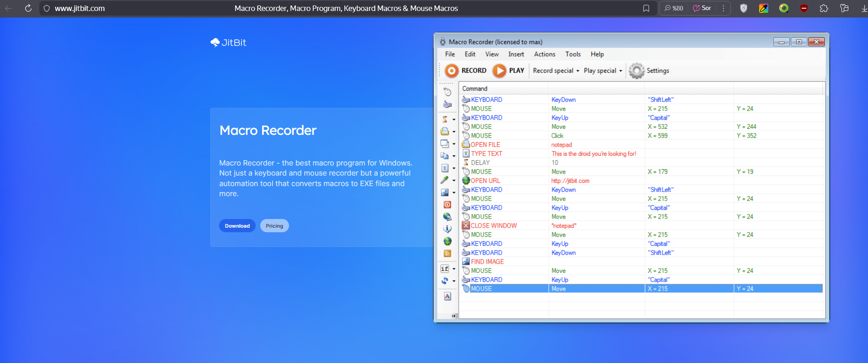Open the Tools menu
This screenshot has width=868, height=363.
(x=573, y=54)
